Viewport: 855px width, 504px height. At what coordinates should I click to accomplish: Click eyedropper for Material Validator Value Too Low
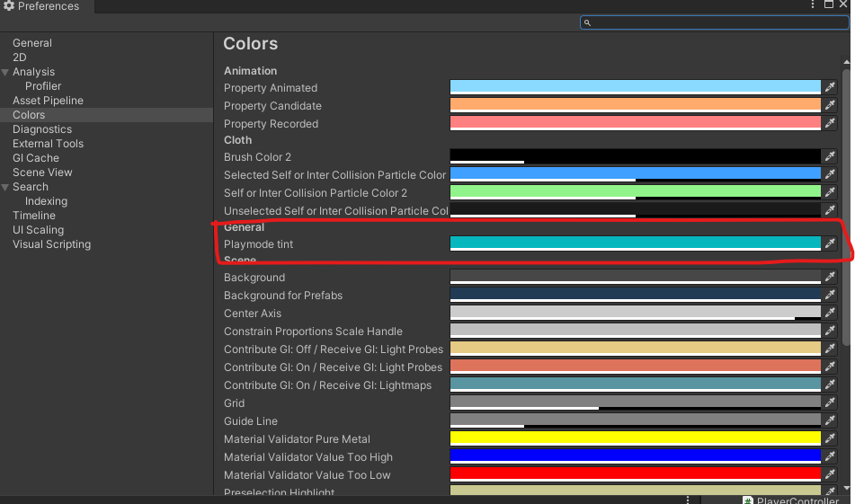click(x=830, y=474)
